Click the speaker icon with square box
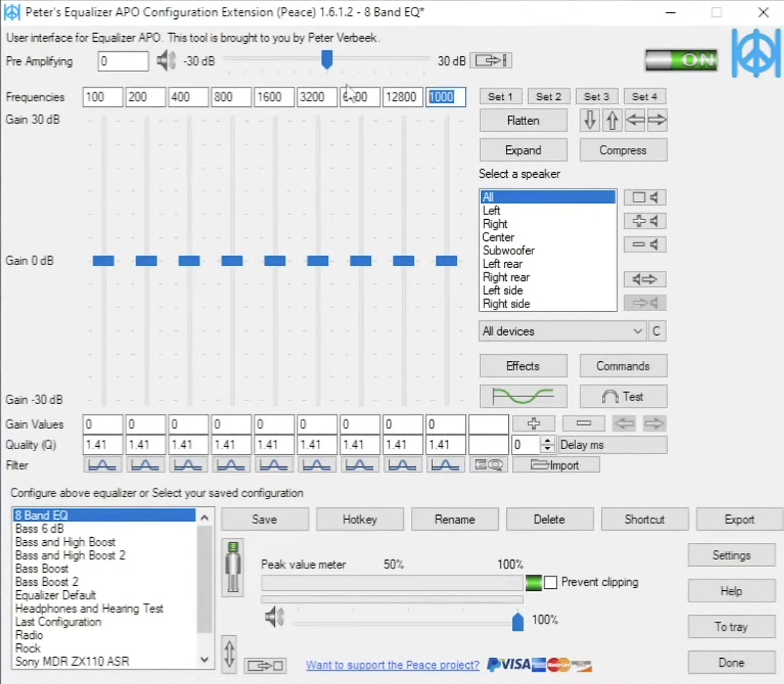The image size is (784, 684). 645,197
